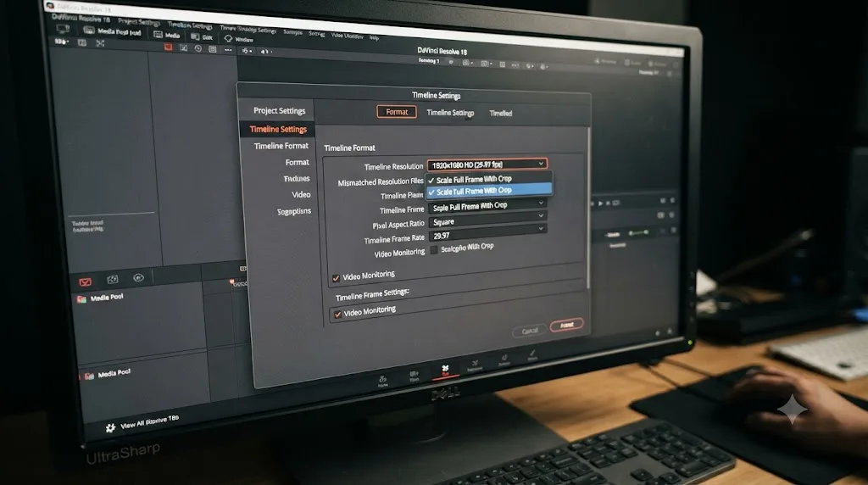Screen dimensions: 868x485
Task: Open the Project Settings menu in menu bar
Action: [139, 22]
